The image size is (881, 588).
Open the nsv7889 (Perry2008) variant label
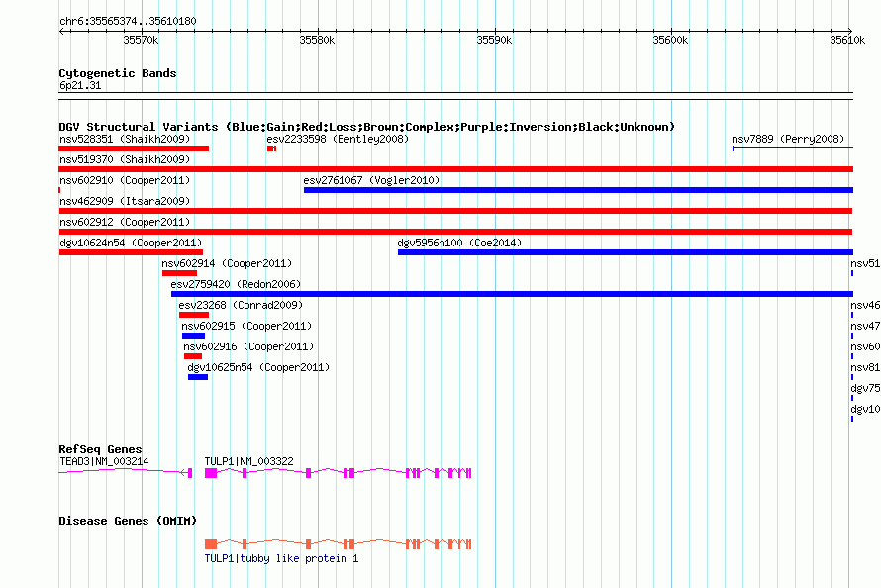pos(788,139)
